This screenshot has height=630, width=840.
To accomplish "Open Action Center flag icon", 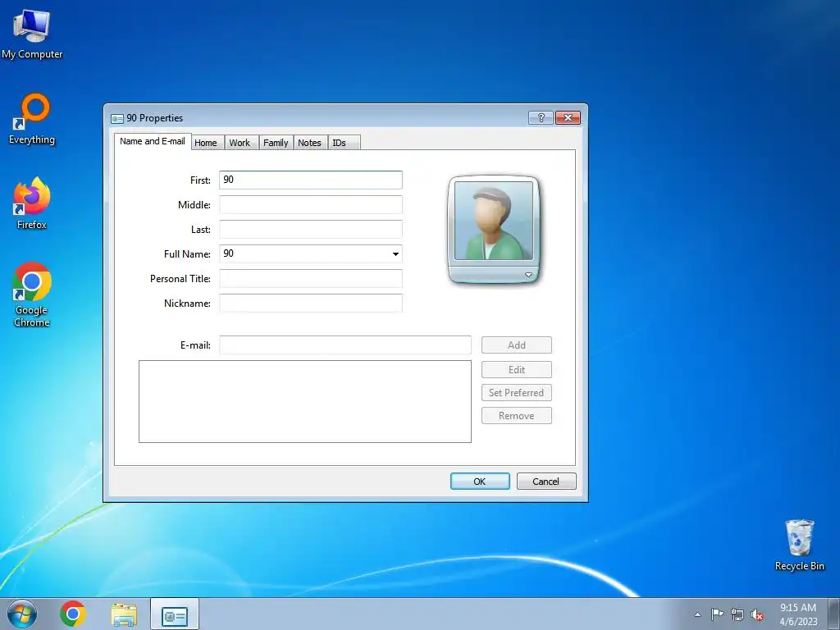I will tap(717, 614).
